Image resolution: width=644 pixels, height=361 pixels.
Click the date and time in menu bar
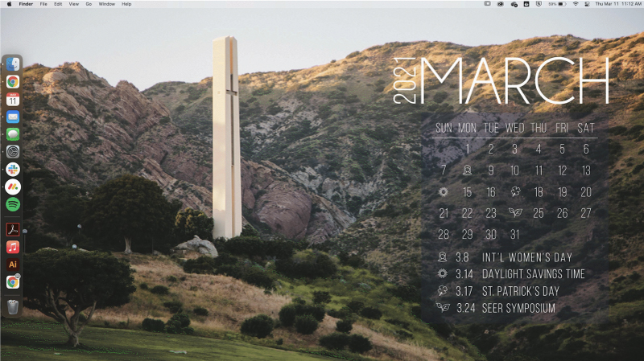(x=617, y=4)
